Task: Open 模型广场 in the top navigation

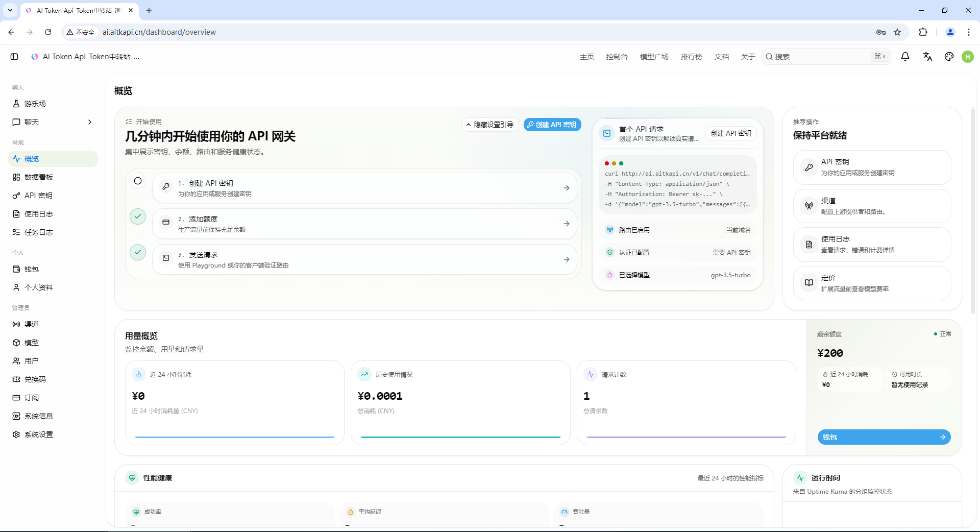Action: 654,57
